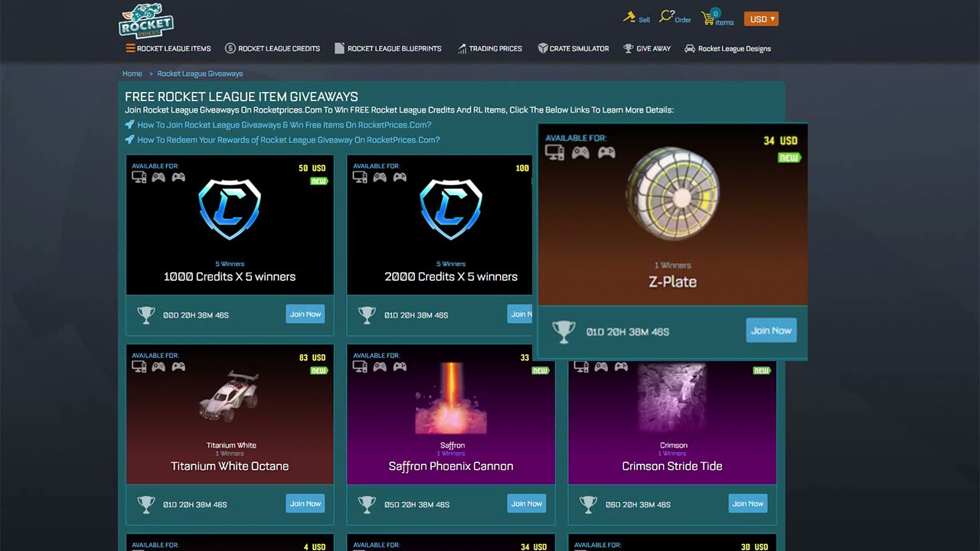This screenshot has height=551, width=980.
Task: Open the shopping cart items icon
Action: (717, 17)
